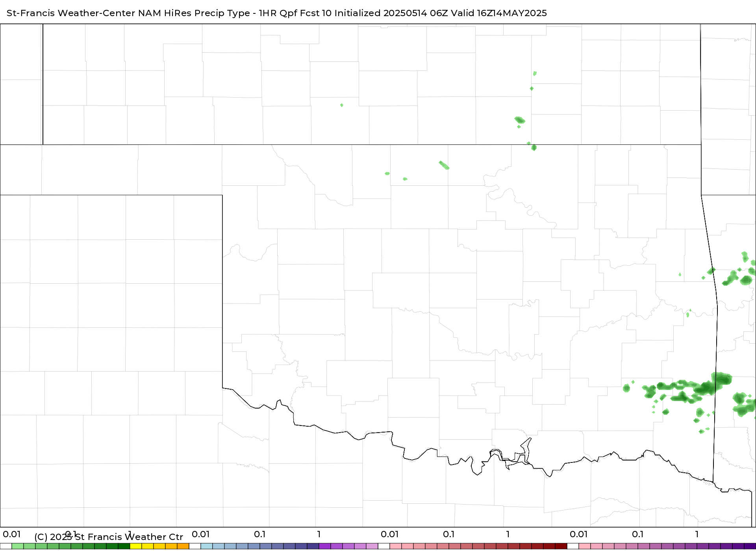Image resolution: width=756 pixels, height=551 pixels.
Task: Pick the bright yellow swatch after dark green
Action: pos(136,546)
